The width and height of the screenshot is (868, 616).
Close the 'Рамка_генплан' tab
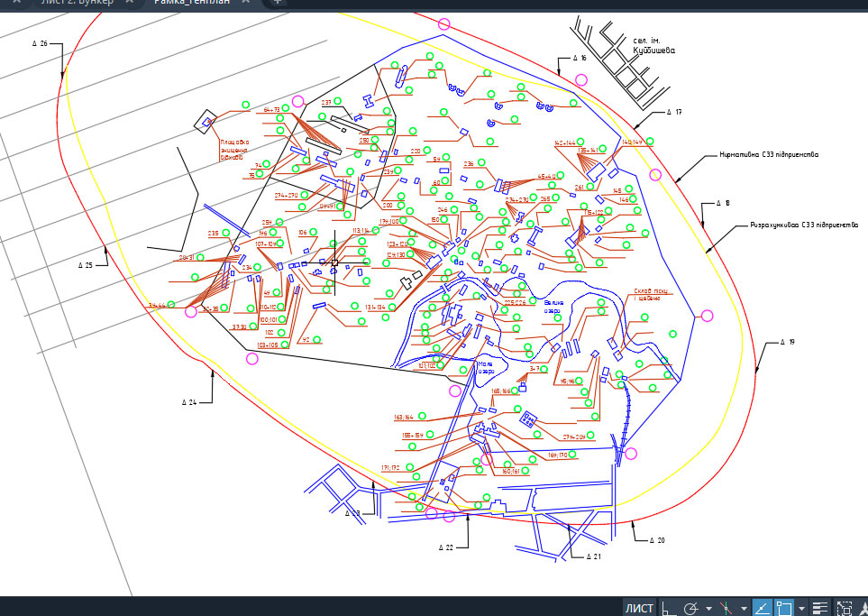tap(245, 3)
